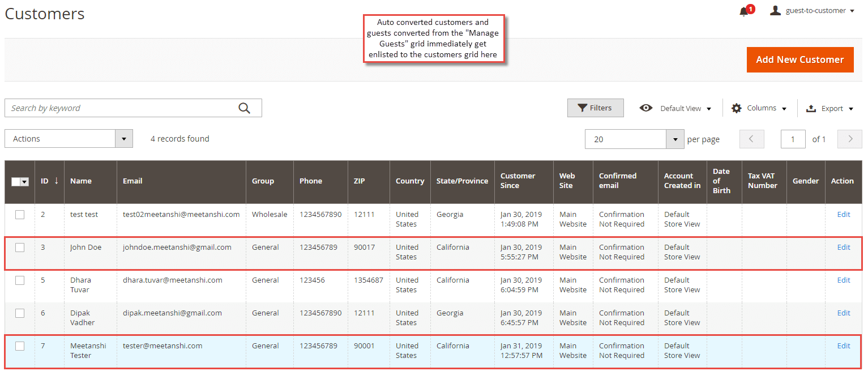
Task: Click email dhara.tuvar@meetanshi.com
Action: click(173, 280)
